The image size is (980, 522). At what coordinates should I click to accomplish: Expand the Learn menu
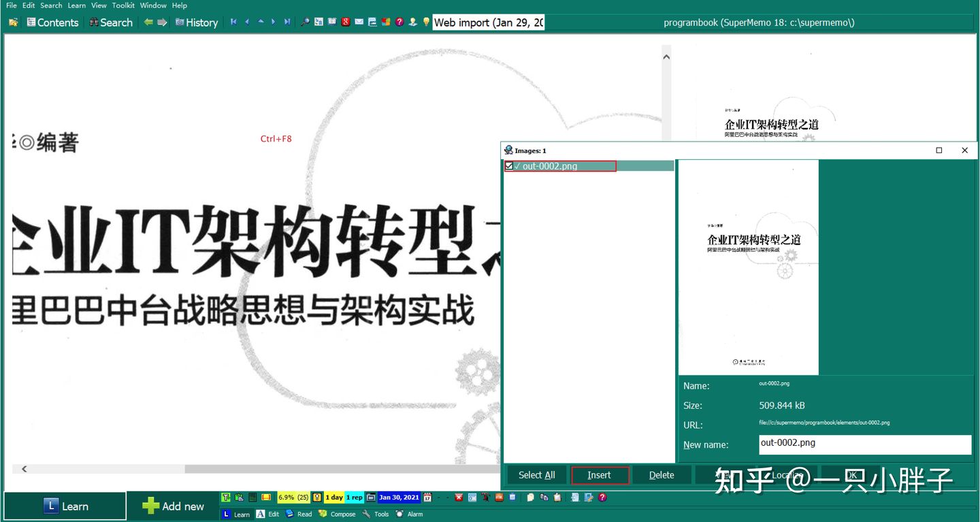76,5
